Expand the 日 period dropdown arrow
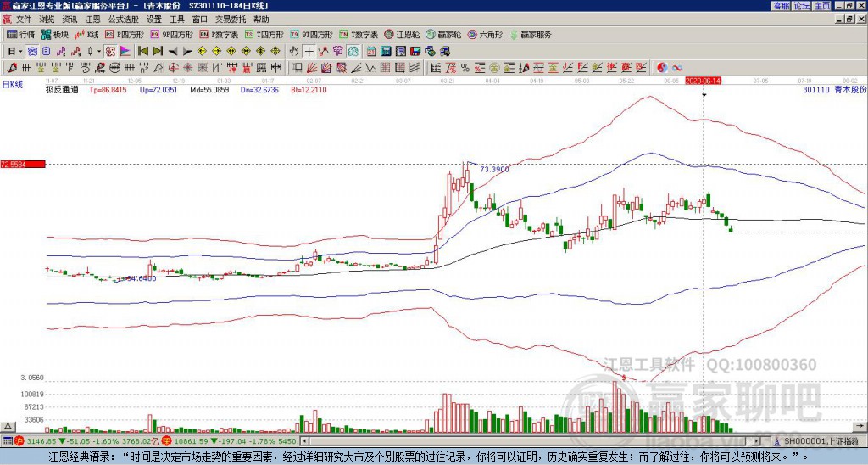 pyautogui.click(x=20, y=52)
